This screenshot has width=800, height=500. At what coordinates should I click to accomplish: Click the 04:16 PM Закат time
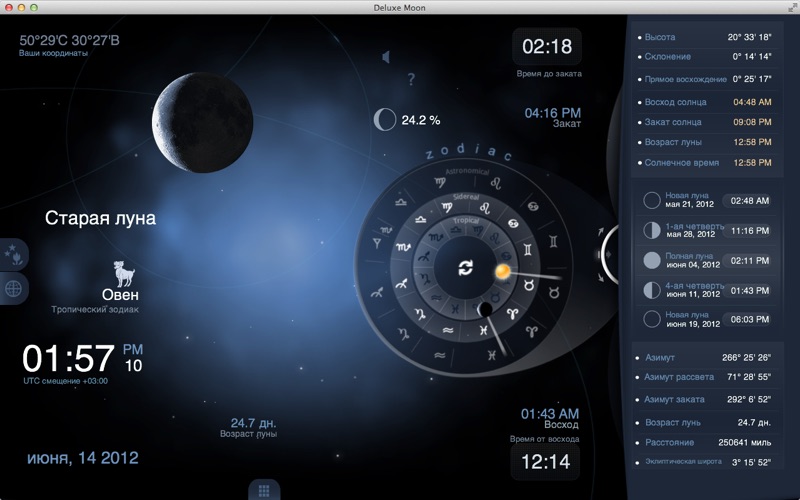coord(553,113)
